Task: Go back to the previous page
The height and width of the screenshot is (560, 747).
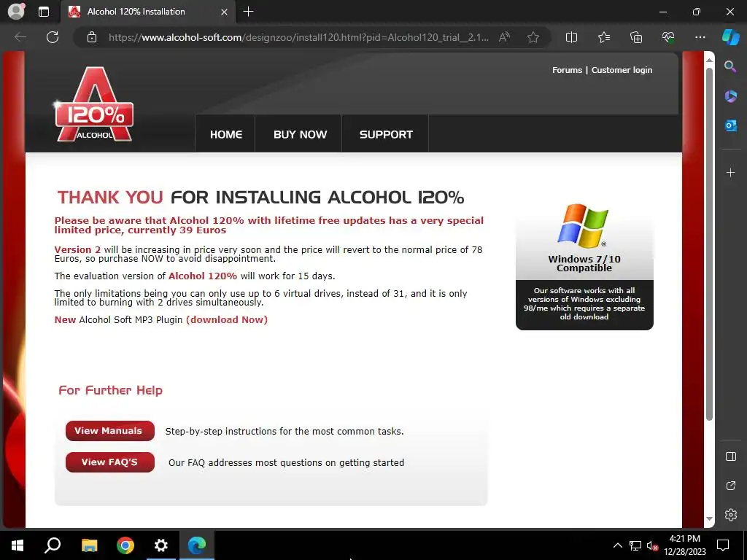Action: [x=20, y=37]
